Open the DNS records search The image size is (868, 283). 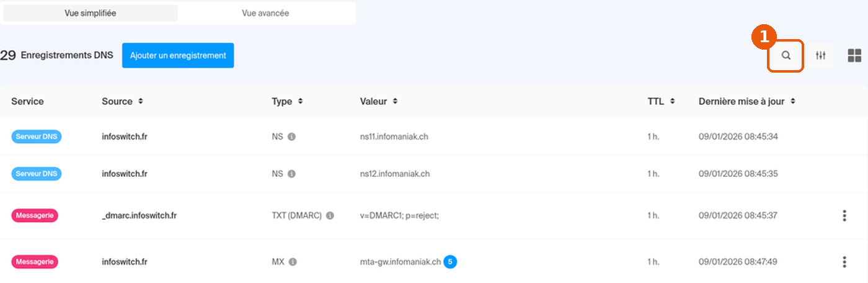[x=786, y=56]
